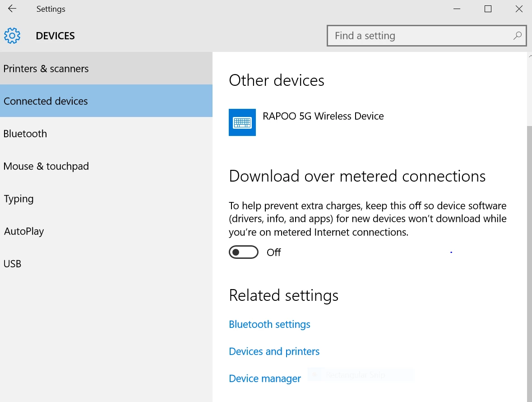The image size is (532, 402).
Task: Open the Device manager link
Action: pyautogui.click(x=265, y=379)
